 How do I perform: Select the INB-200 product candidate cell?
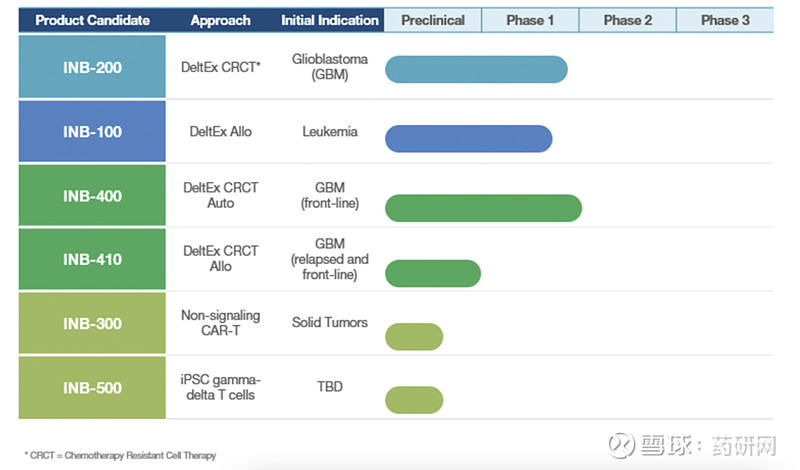92,68
